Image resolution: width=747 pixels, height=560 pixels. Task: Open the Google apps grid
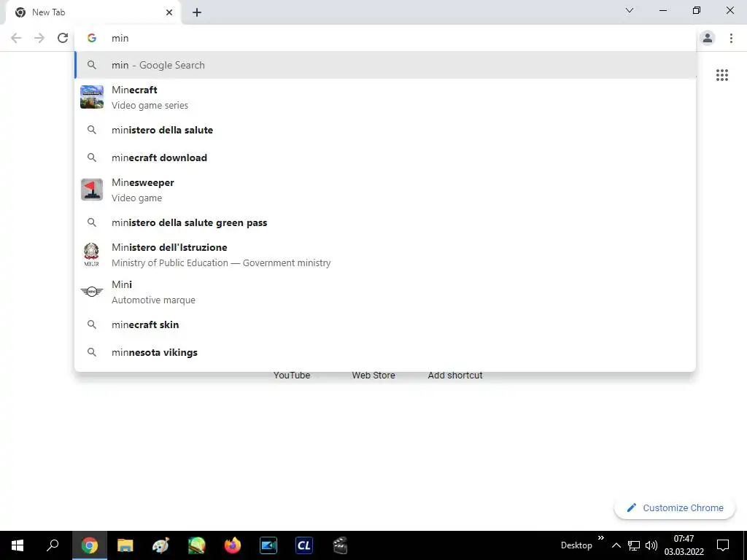pyautogui.click(x=721, y=75)
